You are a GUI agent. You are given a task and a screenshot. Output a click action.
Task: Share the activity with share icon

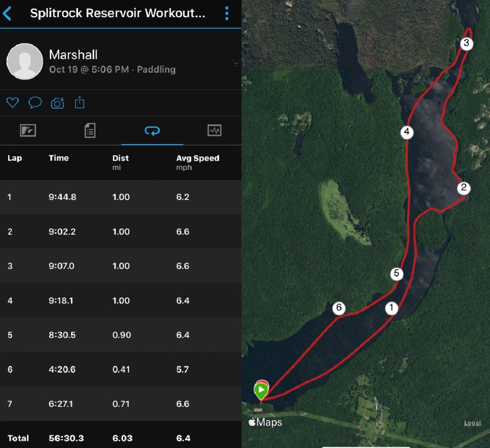(80, 102)
